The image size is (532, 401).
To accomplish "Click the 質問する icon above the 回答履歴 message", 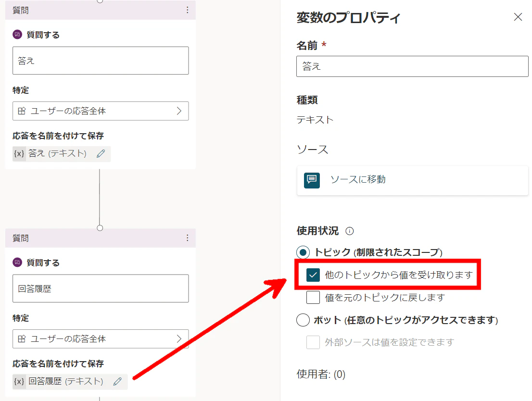I will [17, 263].
